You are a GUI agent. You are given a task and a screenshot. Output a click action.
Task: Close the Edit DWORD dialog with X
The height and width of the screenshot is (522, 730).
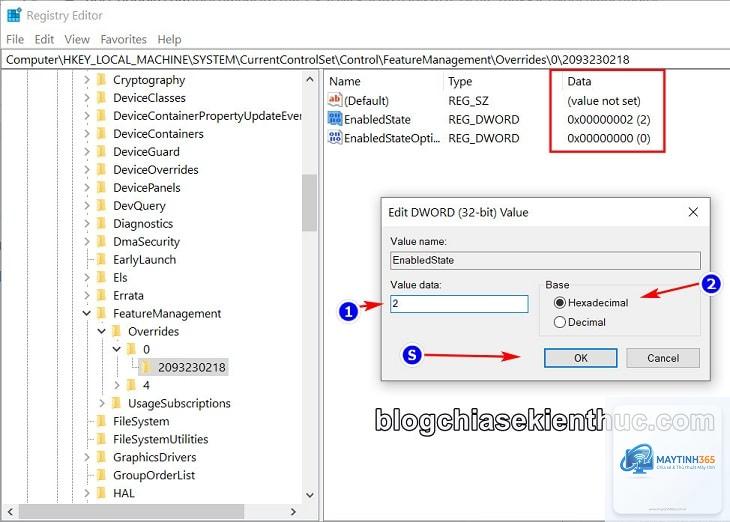click(x=693, y=212)
